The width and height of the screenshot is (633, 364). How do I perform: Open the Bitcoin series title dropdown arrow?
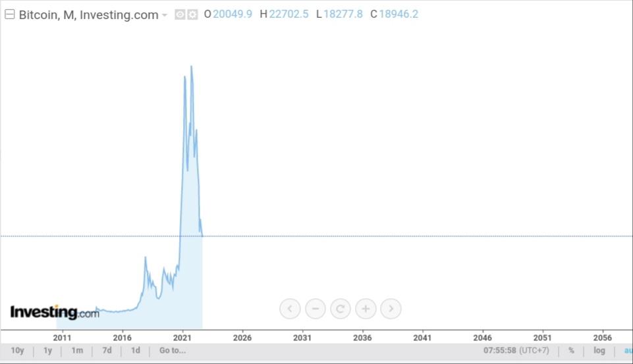pos(164,15)
